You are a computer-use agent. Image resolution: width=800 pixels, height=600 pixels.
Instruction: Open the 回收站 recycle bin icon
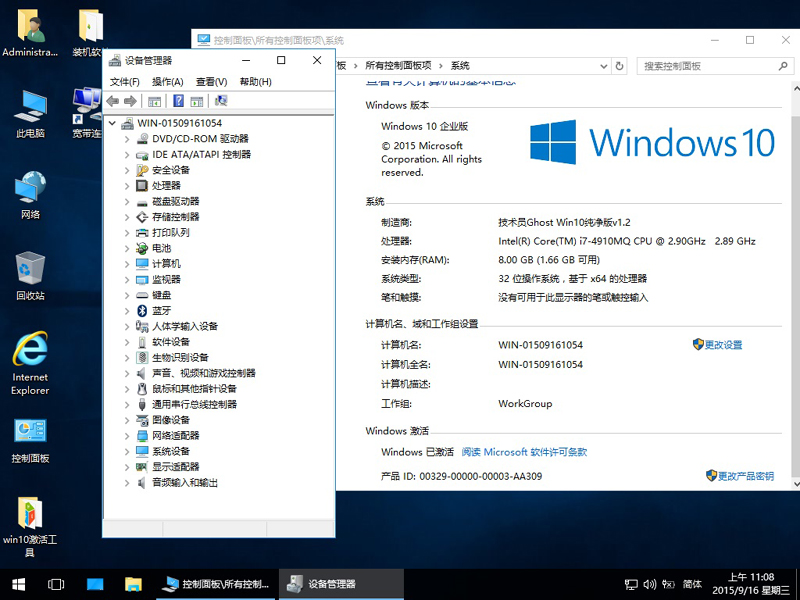31,276
